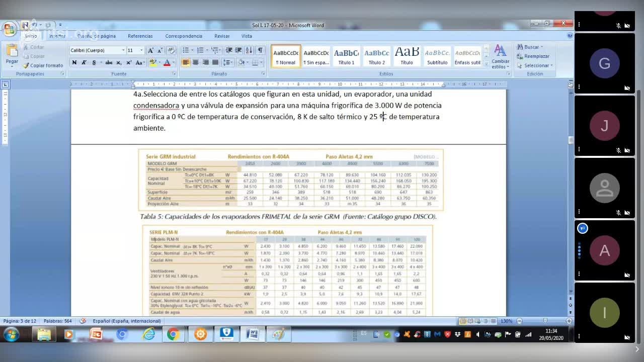Click the bullet list icon
The height and width of the screenshot is (362, 644).
186,50
